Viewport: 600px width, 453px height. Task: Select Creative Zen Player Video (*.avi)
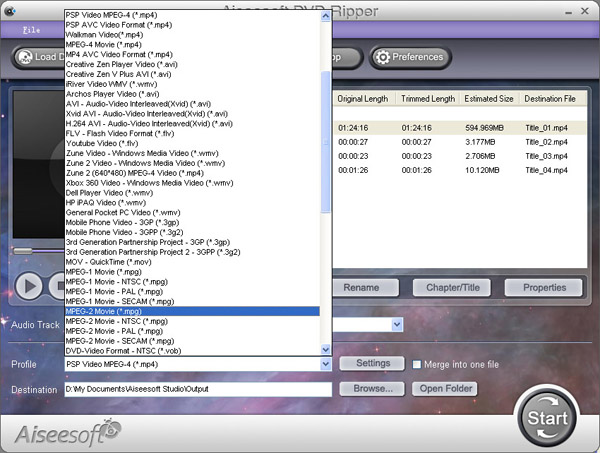192,64
